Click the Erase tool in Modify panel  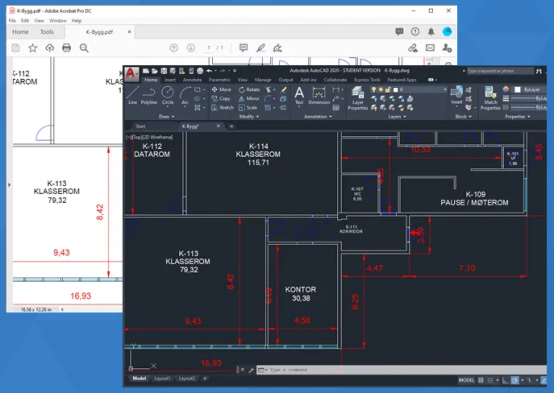[283, 89]
